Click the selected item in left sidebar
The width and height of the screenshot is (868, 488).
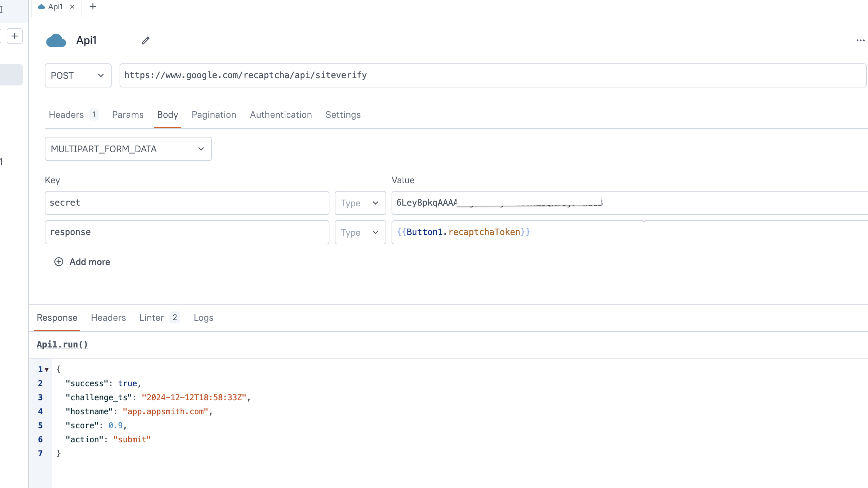pos(11,75)
